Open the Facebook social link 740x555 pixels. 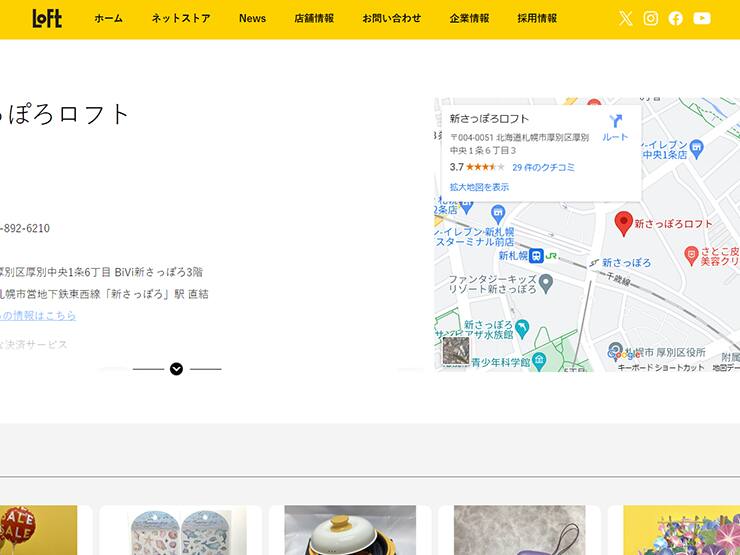675,18
